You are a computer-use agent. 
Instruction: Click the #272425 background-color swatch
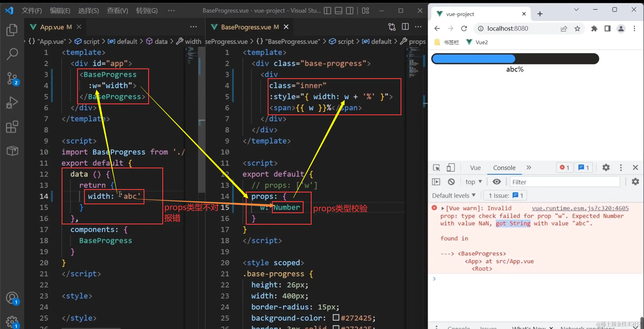(336, 318)
